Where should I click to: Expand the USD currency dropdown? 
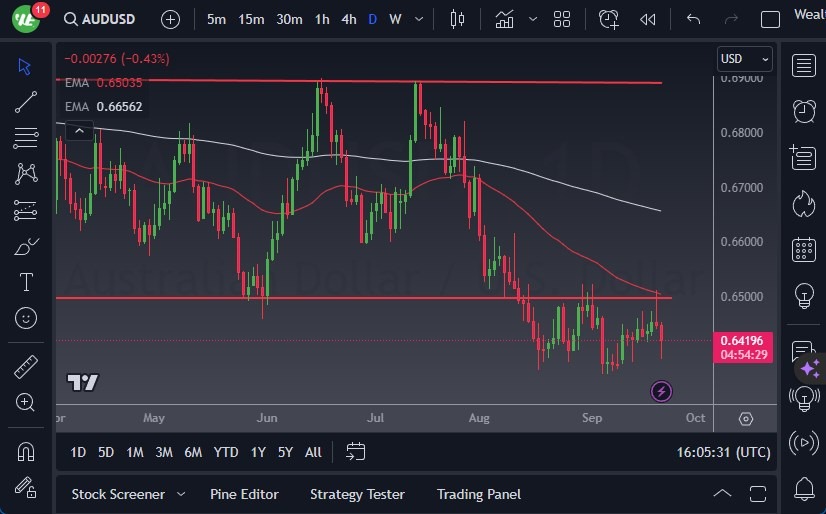pyautogui.click(x=745, y=59)
